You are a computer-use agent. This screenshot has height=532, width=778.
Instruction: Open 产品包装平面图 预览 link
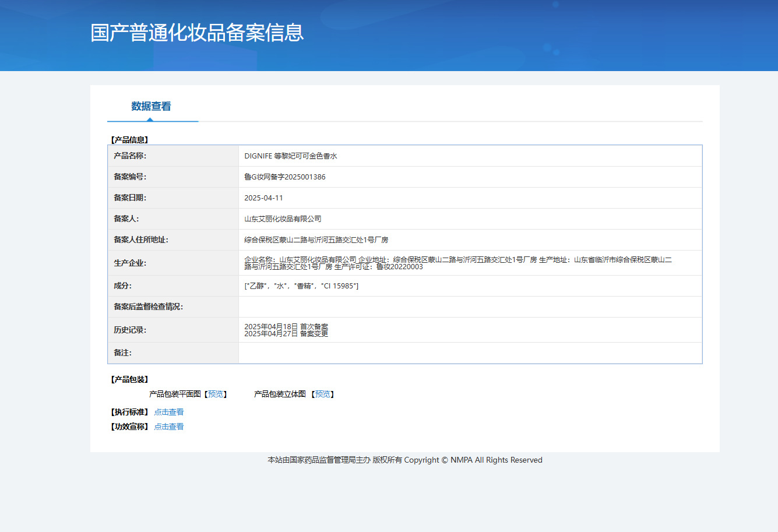point(216,394)
